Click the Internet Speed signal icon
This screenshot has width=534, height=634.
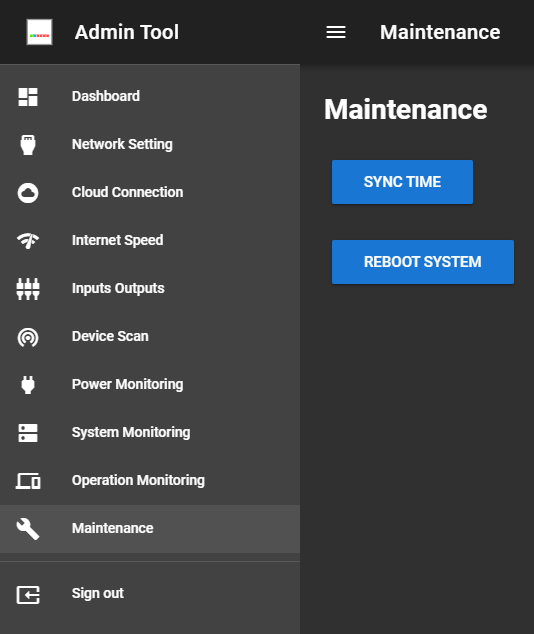click(x=28, y=241)
